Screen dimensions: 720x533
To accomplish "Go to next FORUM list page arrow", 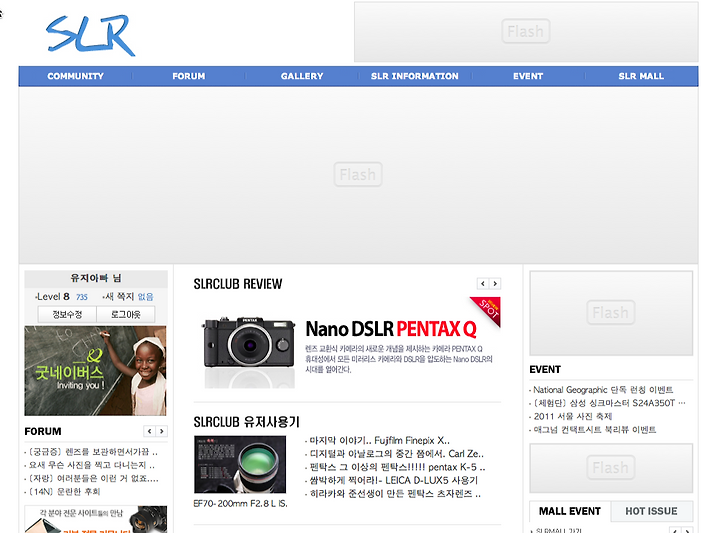I will click(x=162, y=431).
